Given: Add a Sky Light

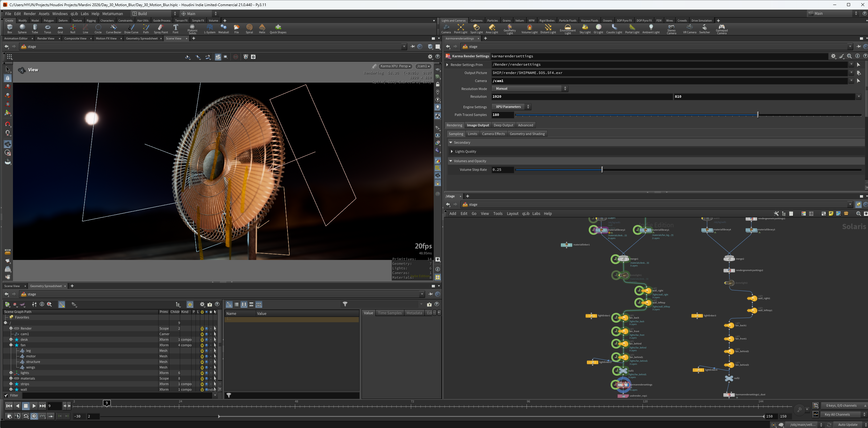Looking at the screenshot, I should [585, 29].
